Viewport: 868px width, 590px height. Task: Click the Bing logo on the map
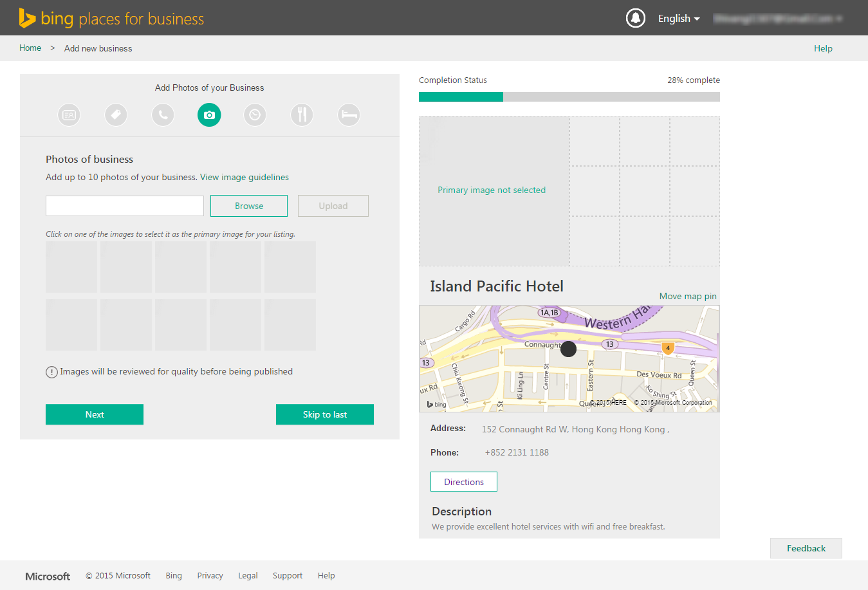436,404
